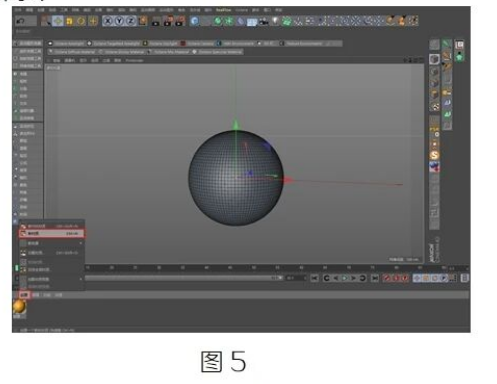Click Octane Specular Material button
This screenshot has width=497, height=384.
(219, 52)
